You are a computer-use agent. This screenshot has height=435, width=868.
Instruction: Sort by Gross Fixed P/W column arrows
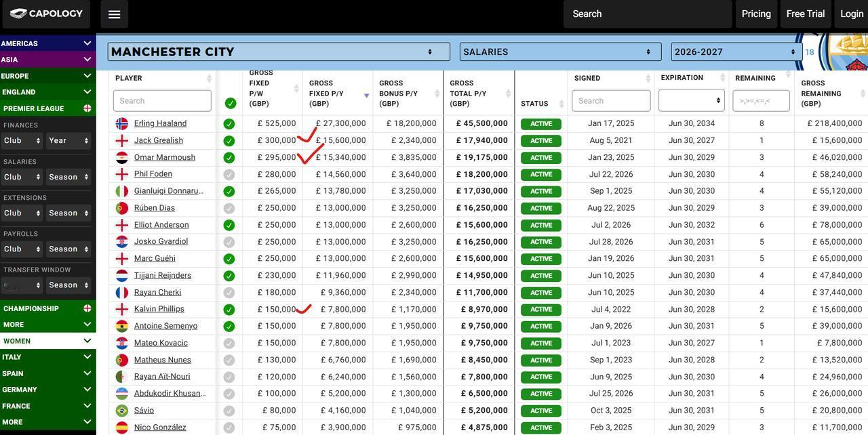click(x=296, y=89)
